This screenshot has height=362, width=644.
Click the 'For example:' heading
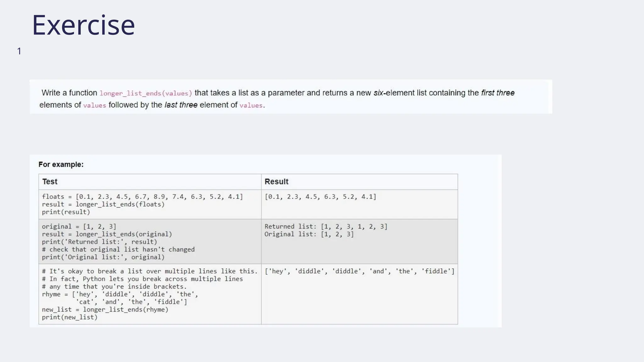click(61, 165)
